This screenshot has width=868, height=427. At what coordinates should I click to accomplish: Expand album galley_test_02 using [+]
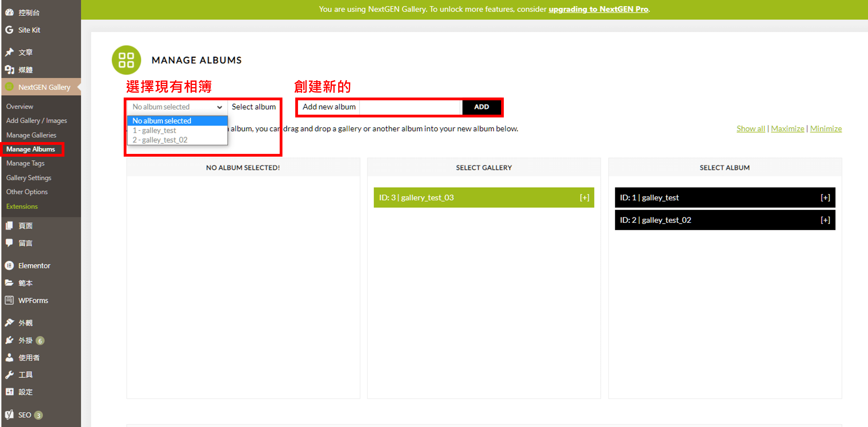coord(825,220)
